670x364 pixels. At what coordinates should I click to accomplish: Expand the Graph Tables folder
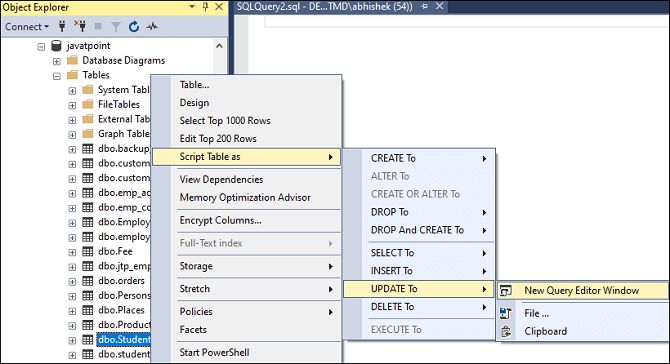click(72, 135)
